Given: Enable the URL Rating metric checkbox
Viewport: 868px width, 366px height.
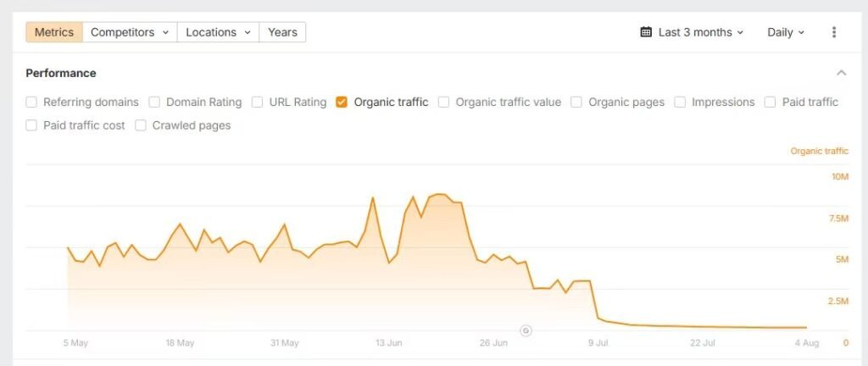Looking at the screenshot, I should (x=258, y=103).
